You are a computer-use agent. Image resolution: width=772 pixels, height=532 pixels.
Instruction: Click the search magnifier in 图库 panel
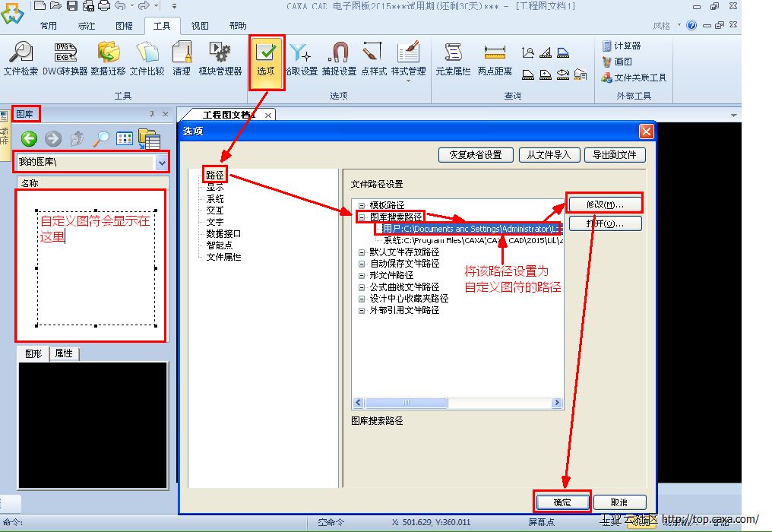pos(101,138)
